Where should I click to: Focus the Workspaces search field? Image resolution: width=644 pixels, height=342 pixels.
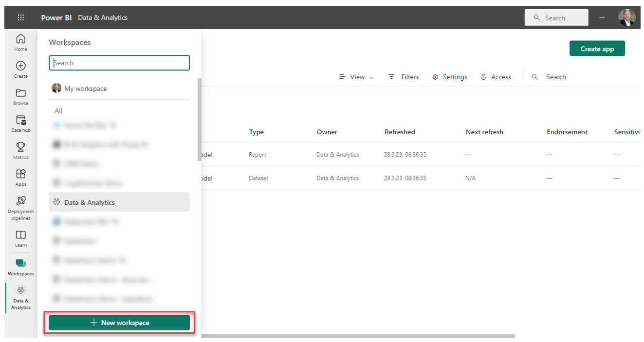[x=119, y=63]
